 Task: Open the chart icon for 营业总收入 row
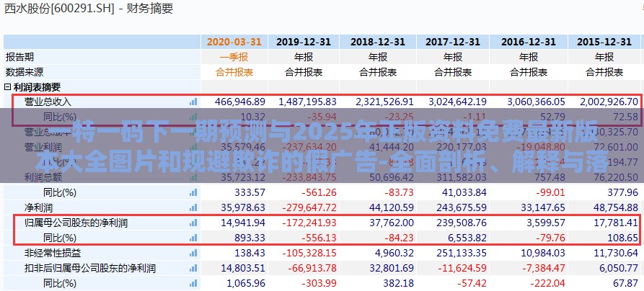[x=193, y=102]
